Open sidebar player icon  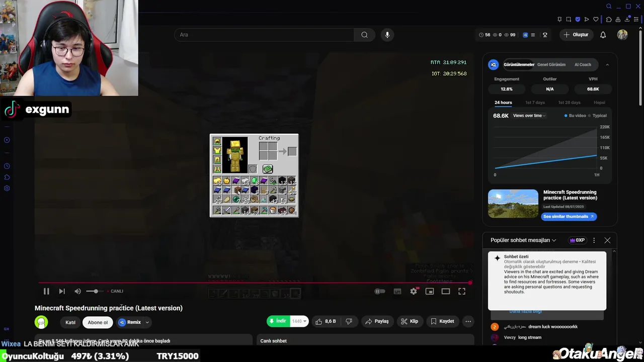[x=7, y=140]
